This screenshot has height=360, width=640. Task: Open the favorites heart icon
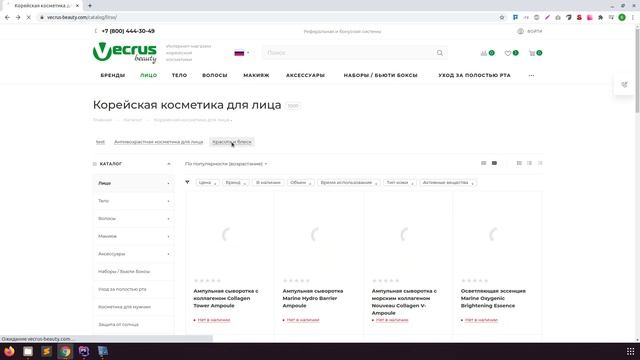[x=508, y=53]
